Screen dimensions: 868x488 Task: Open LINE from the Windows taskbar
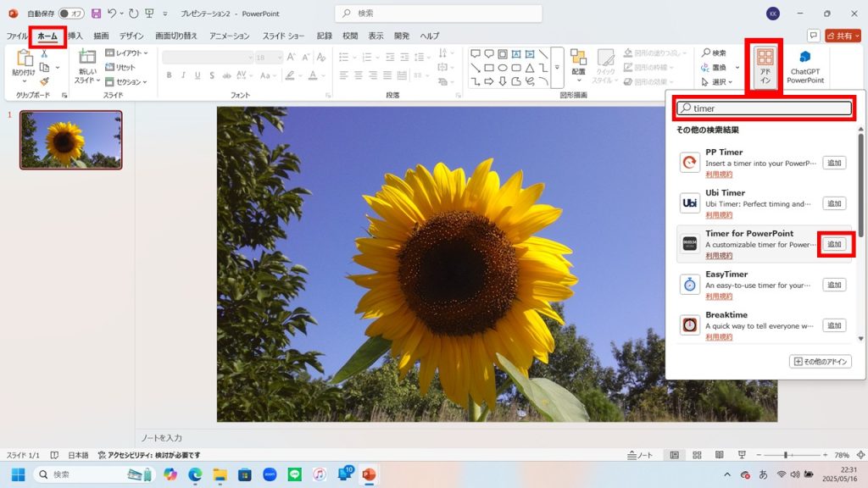(x=294, y=474)
